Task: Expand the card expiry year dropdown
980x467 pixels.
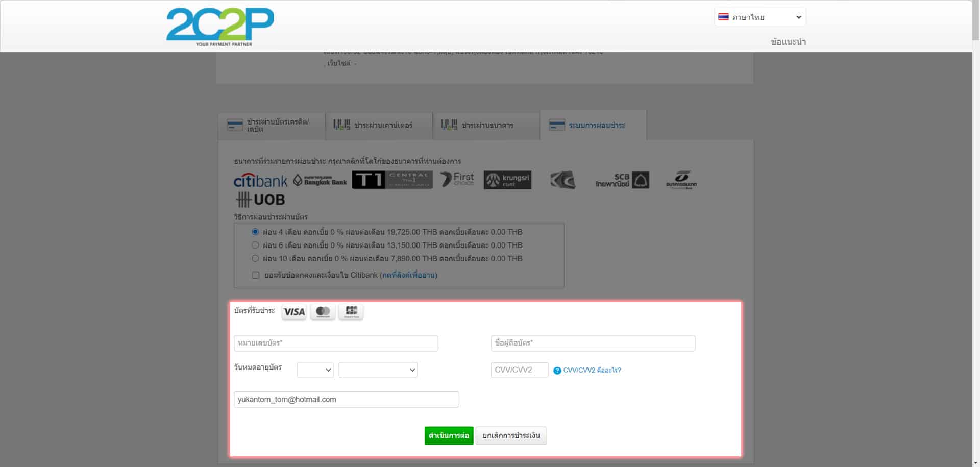Action: [x=378, y=370]
